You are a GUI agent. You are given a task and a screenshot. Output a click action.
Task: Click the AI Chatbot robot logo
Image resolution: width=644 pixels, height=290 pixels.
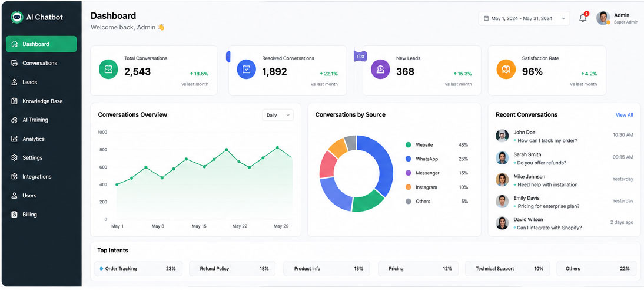tap(17, 17)
